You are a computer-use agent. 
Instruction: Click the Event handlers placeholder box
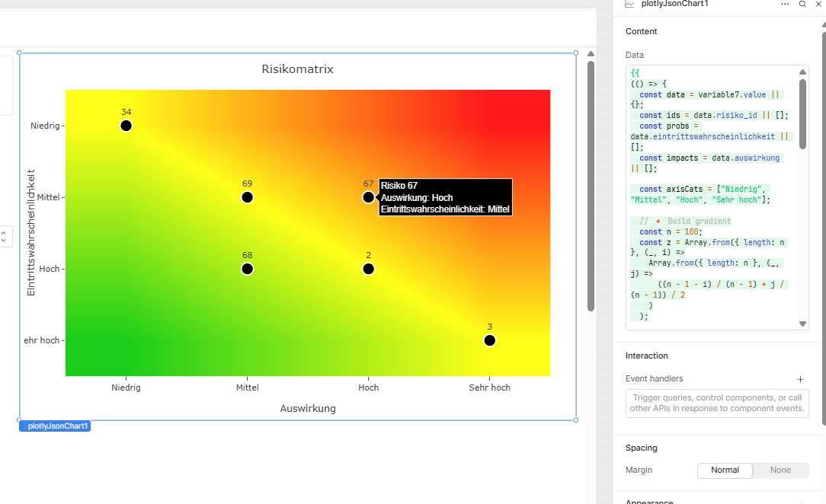(x=716, y=403)
